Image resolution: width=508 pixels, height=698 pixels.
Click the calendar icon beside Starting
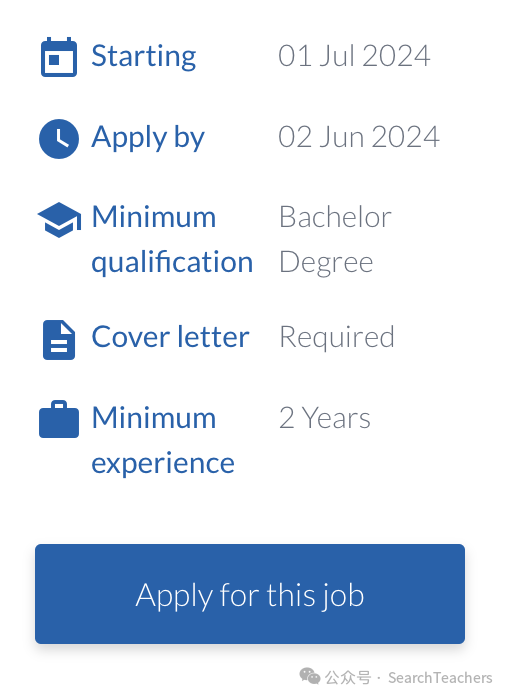[x=59, y=57]
